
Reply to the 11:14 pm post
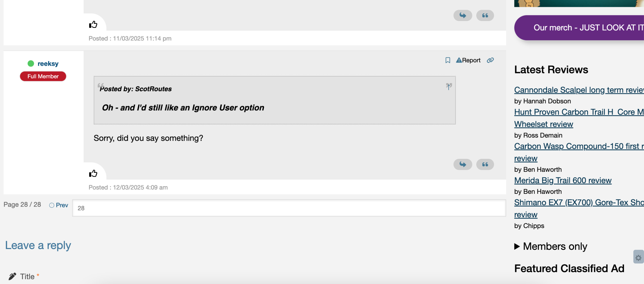[463, 16]
